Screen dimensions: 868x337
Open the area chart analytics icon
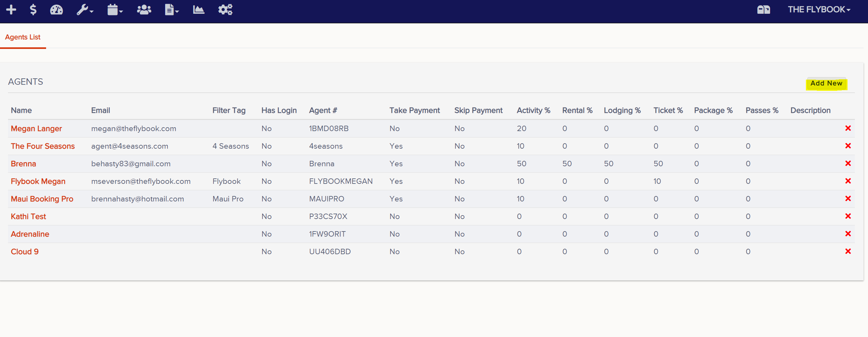[x=198, y=9]
